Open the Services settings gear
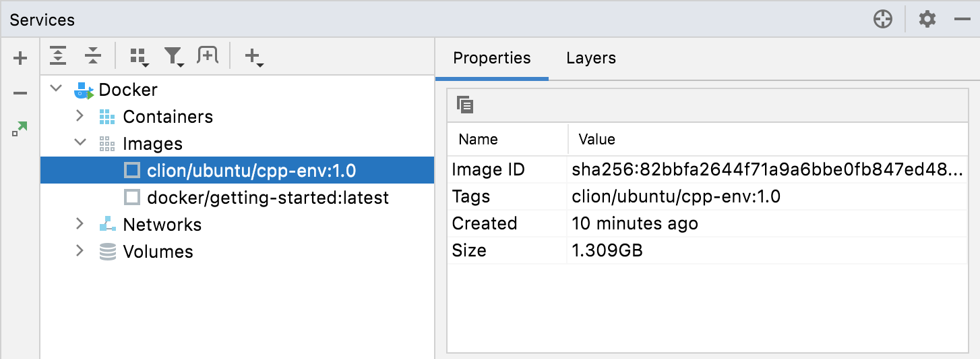Screen dimensions: 980x359 point(927,20)
